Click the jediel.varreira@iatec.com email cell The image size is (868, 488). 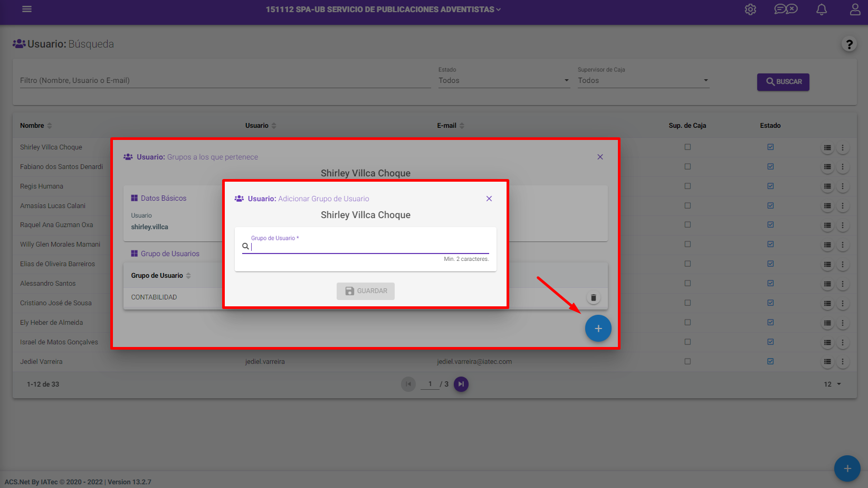click(474, 362)
